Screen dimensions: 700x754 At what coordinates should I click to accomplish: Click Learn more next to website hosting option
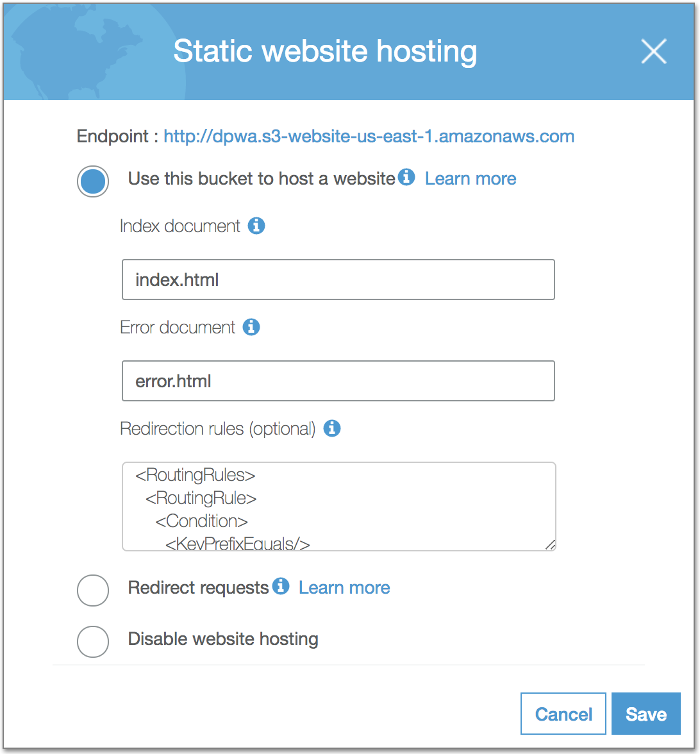471,178
